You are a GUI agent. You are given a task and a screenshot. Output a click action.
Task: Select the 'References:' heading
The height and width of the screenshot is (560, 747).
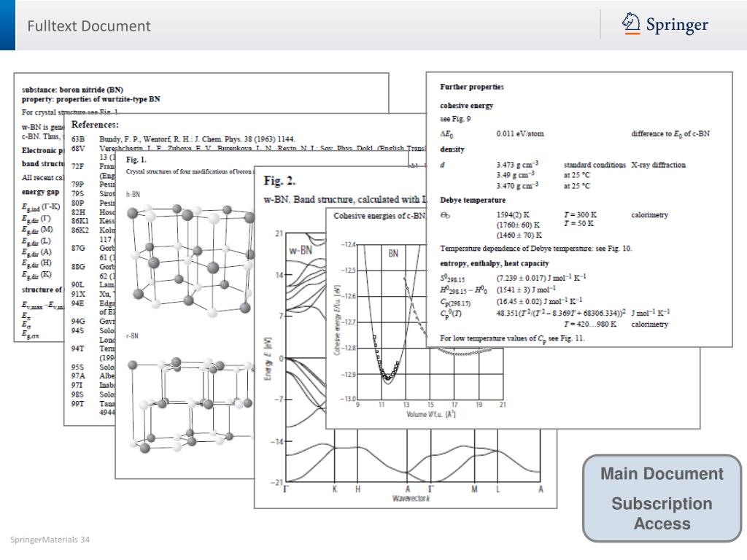[95, 125]
